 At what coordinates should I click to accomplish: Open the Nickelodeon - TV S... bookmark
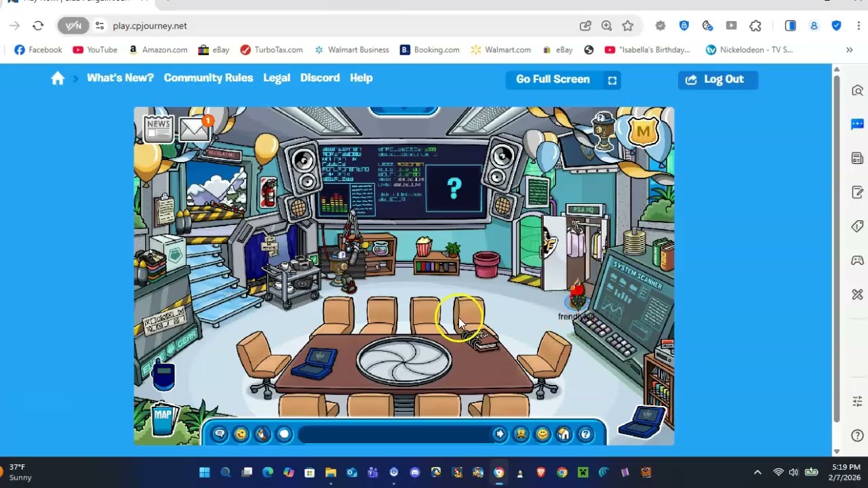[749, 49]
